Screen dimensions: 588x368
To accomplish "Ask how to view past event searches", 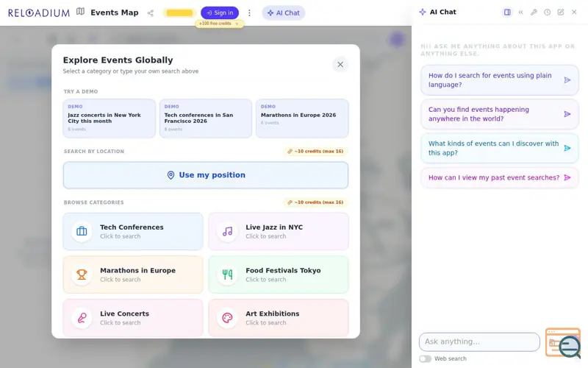I will click(x=500, y=177).
